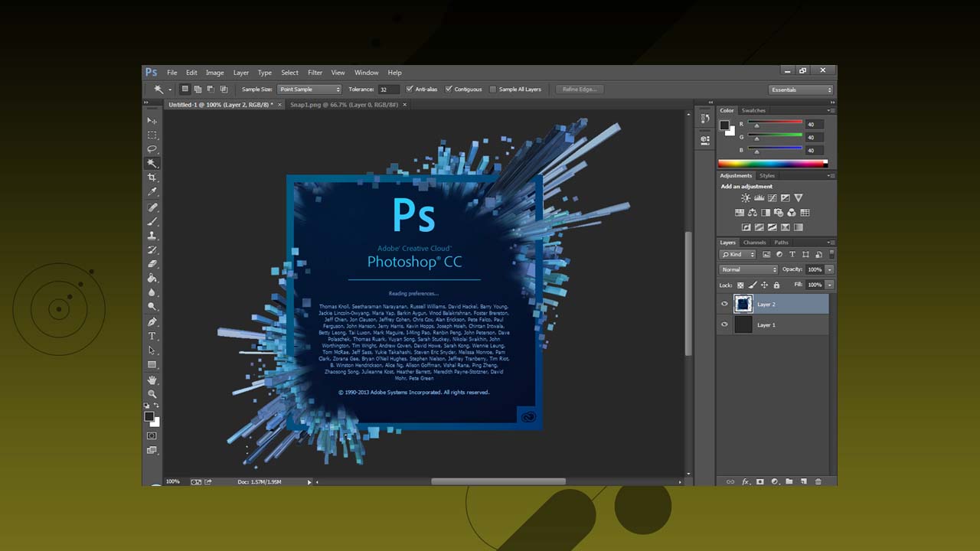
Task: Create a new layer icon
Action: (x=804, y=482)
